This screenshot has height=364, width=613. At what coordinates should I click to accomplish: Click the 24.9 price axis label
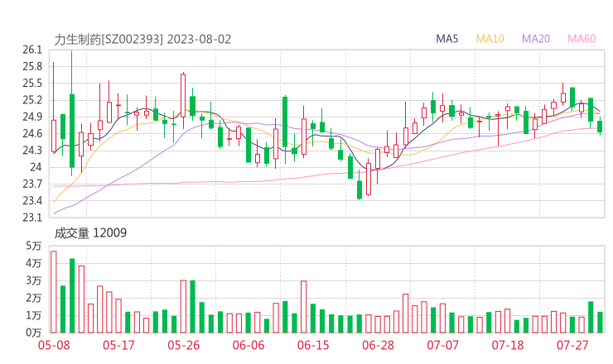pyautogui.click(x=32, y=117)
